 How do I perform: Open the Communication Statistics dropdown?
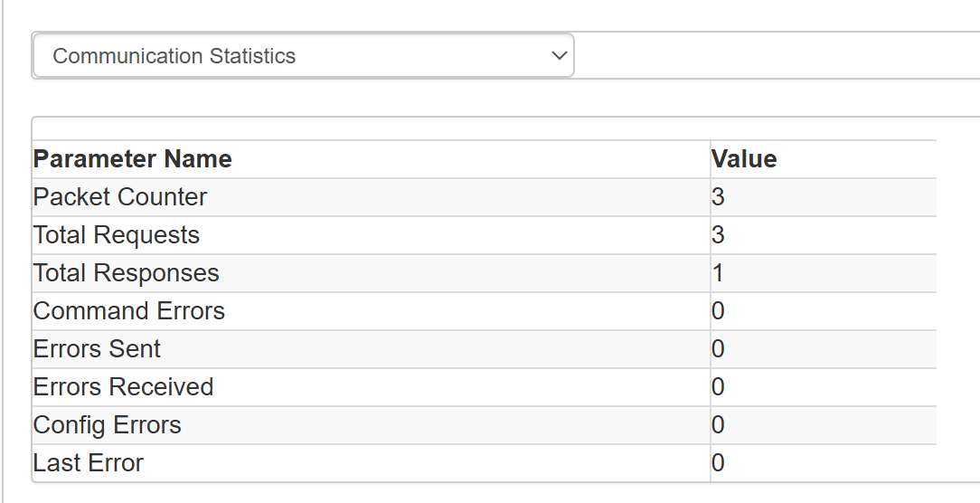[303, 56]
